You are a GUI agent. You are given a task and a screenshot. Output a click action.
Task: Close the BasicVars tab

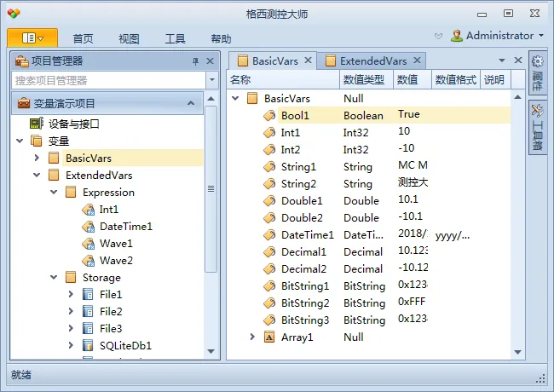click(x=308, y=61)
